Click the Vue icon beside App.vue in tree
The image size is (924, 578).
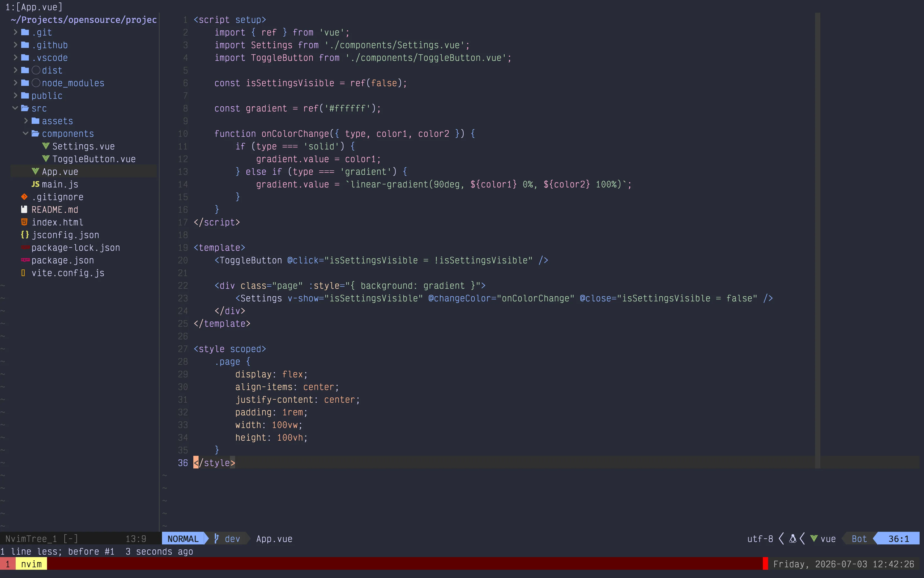[x=35, y=171]
